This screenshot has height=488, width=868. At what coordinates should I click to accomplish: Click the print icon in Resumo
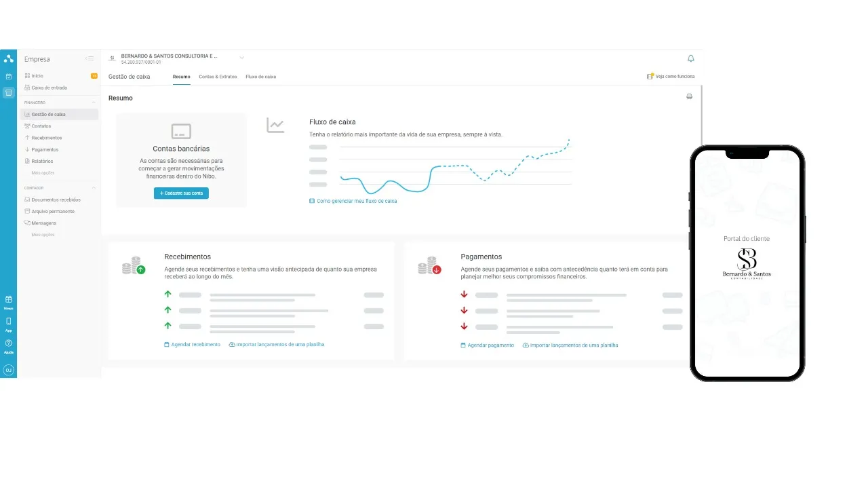pyautogui.click(x=689, y=97)
